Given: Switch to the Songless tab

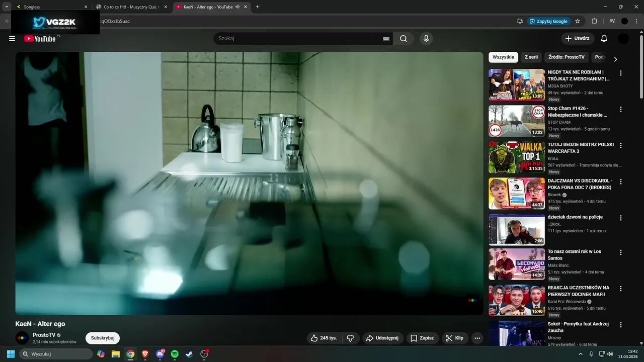Looking at the screenshot, I should (50, 7).
